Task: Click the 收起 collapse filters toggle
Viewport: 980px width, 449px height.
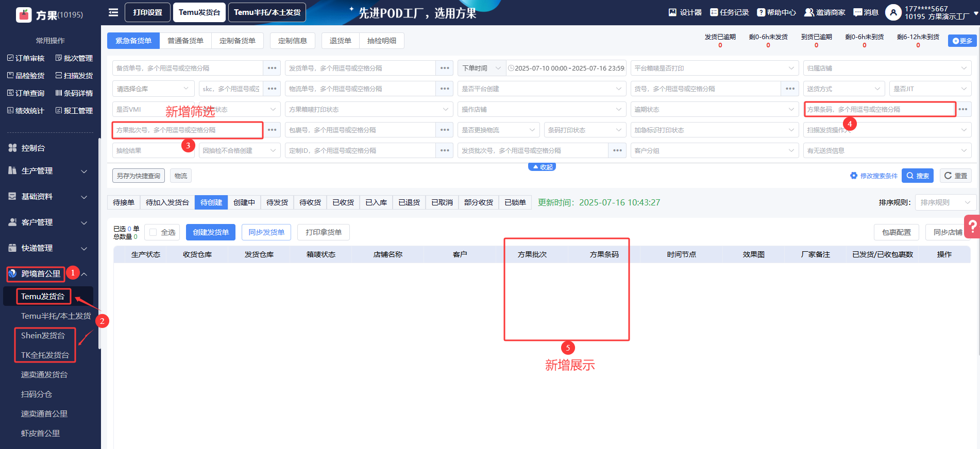Action: click(542, 167)
